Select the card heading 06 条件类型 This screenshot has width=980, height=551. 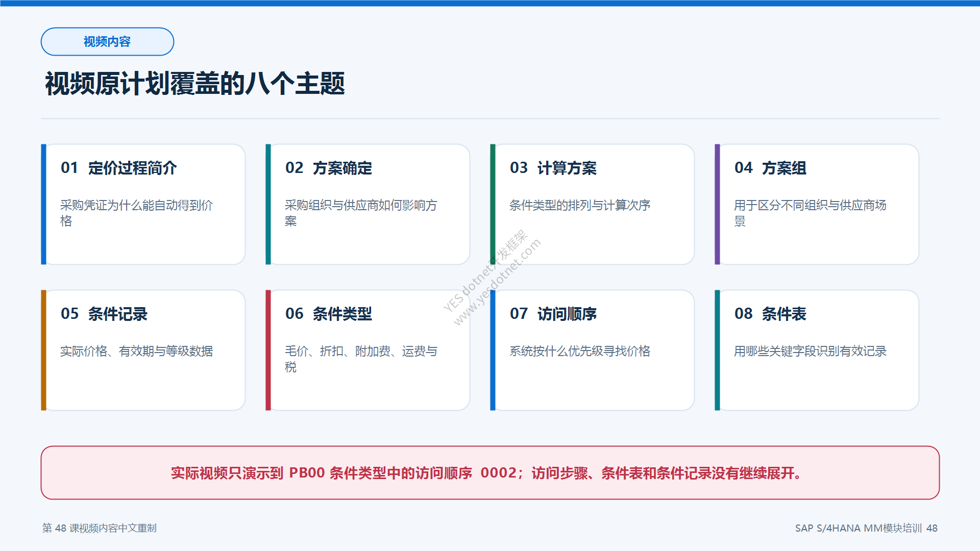coord(329,314)
